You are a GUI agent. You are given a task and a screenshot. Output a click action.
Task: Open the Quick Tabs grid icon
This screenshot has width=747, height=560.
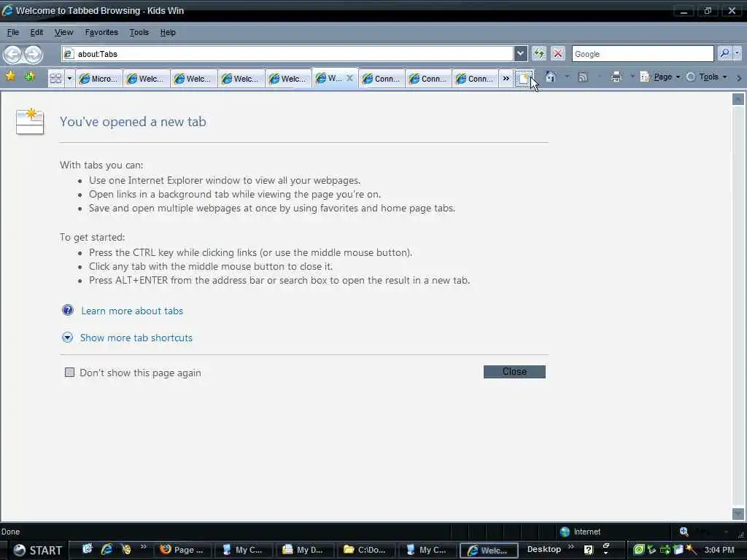(55, 78)
